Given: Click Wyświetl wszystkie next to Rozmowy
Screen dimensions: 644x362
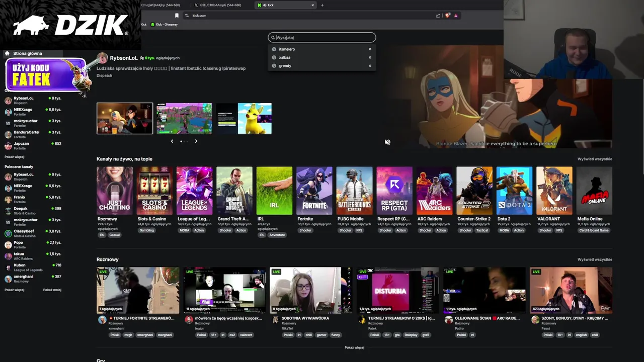Looking at the screenshot, I should point(595,259).
